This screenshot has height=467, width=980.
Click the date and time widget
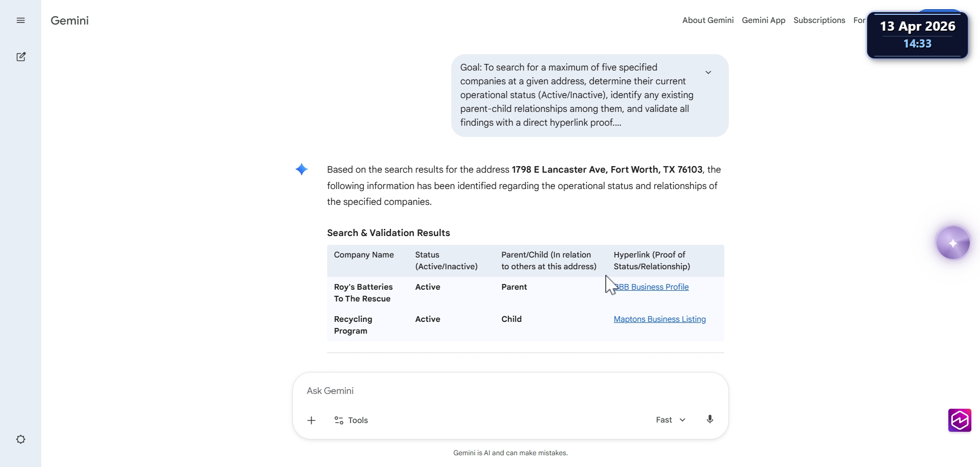[x=917, y=35]
